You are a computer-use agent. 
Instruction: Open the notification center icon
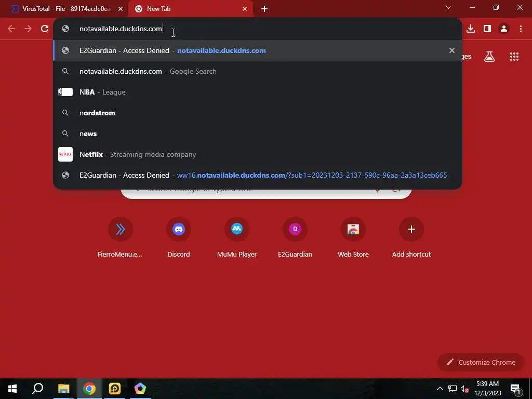515,389
